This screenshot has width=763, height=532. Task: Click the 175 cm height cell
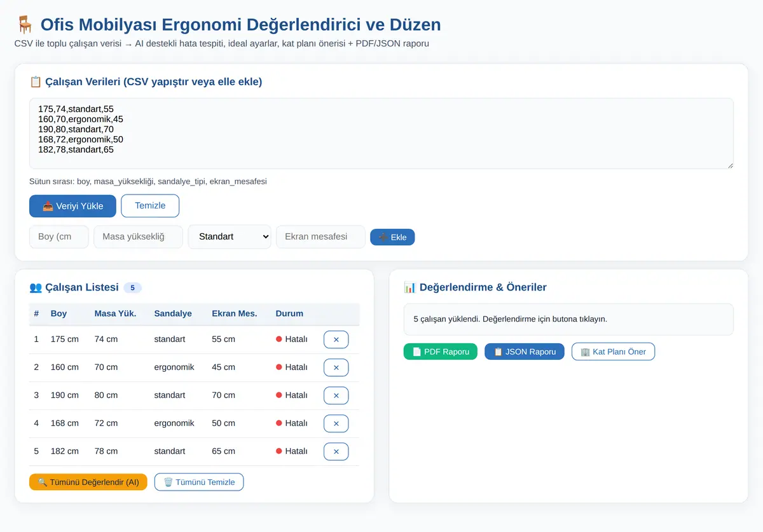point(65,339)
